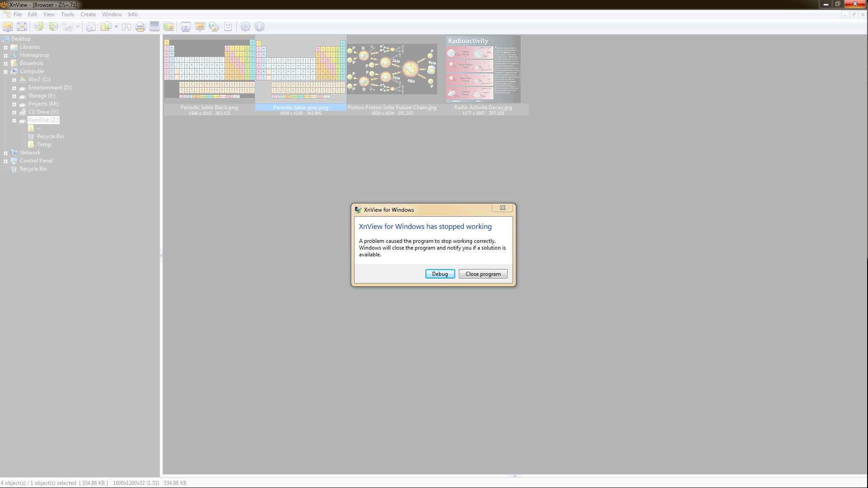
Task: Close the XnView crash dialog
Action: (502, 208)
